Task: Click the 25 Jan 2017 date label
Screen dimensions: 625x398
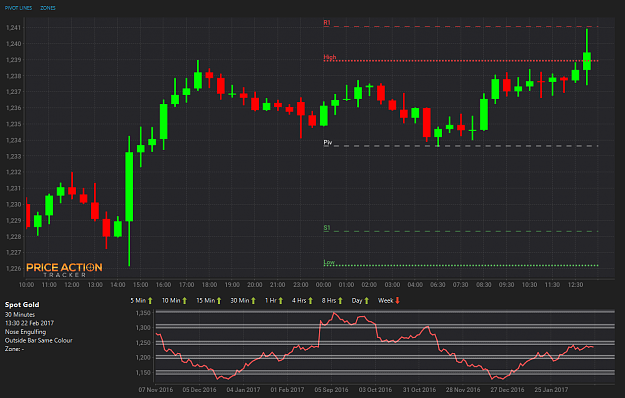Action: pyautogui.click(x=551, y=390)
